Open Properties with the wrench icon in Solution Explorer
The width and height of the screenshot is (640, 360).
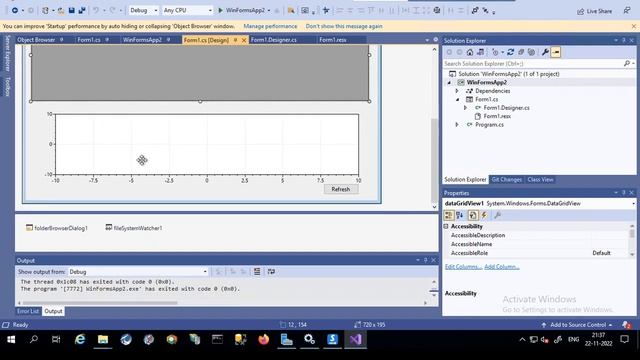pyautogui.click(x=545, y=52)
